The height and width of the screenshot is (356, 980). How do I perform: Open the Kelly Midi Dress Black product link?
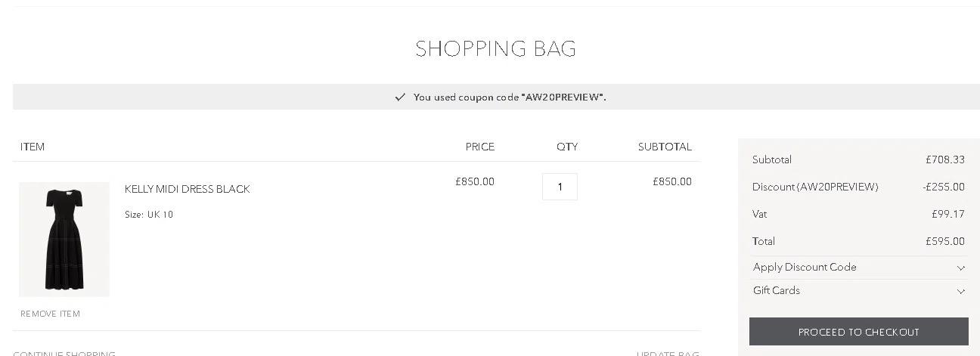pos(187,189)
